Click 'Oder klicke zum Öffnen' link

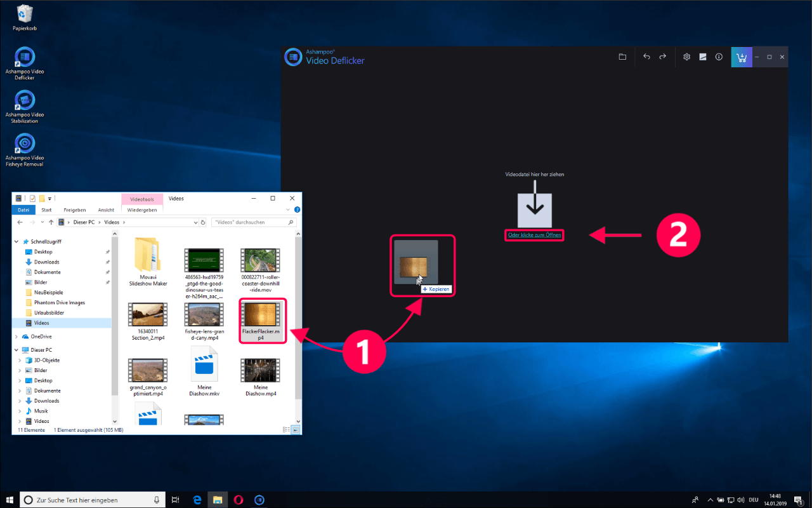535,235
